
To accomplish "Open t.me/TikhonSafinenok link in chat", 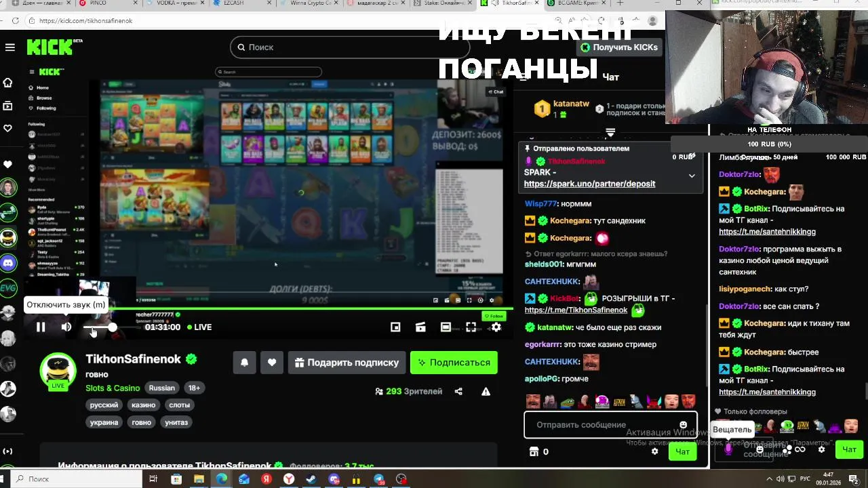I will [576, 310].
